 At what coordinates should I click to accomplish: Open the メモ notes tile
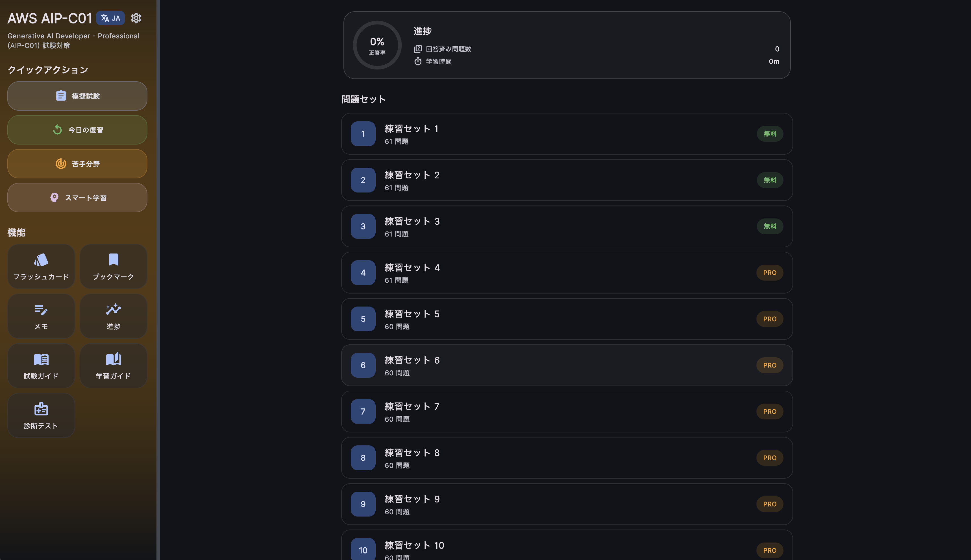(x=41, y=316)
